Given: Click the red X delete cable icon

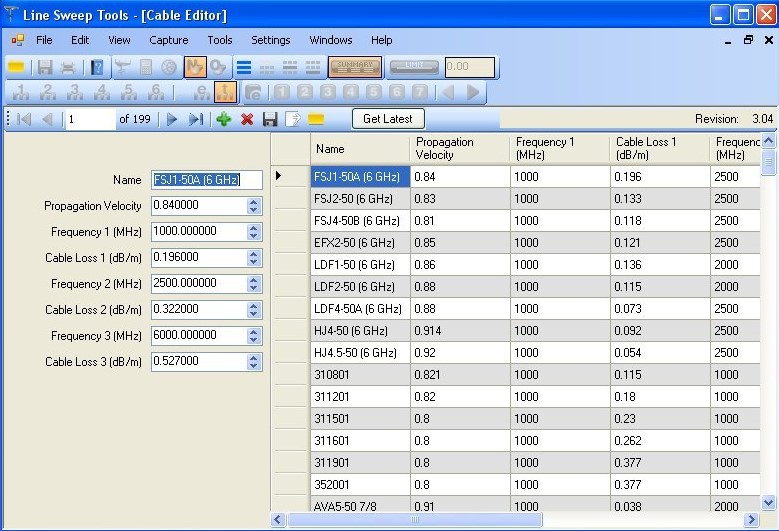Looking at the screenshot, I should 247,119.
